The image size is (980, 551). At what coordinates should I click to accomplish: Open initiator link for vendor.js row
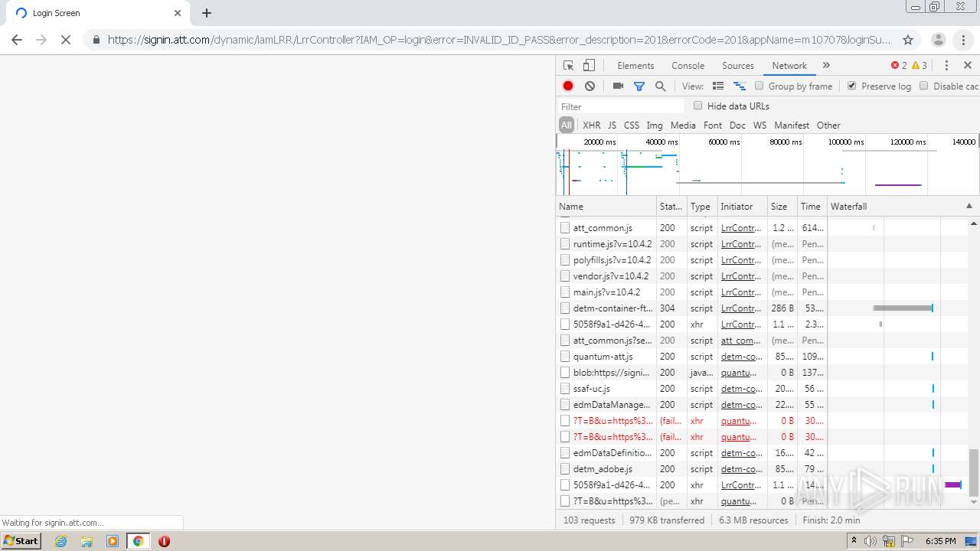pos(740,275)
